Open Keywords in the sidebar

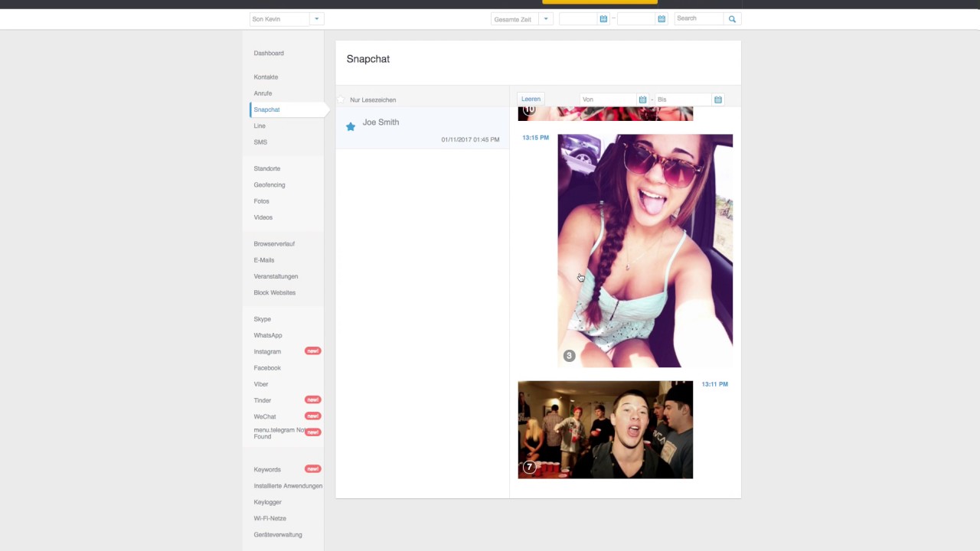click(267, 470)
